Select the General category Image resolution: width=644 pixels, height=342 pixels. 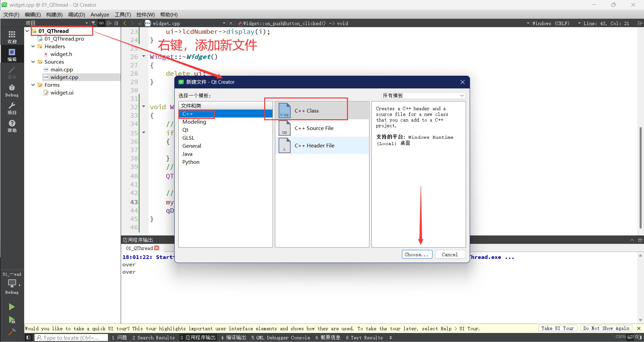coord(226,146)
